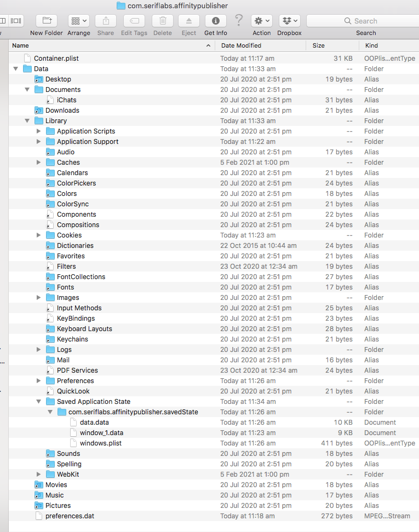Sort by the Size column header
This screenshot has height=532, width=419.
[332, 45]
